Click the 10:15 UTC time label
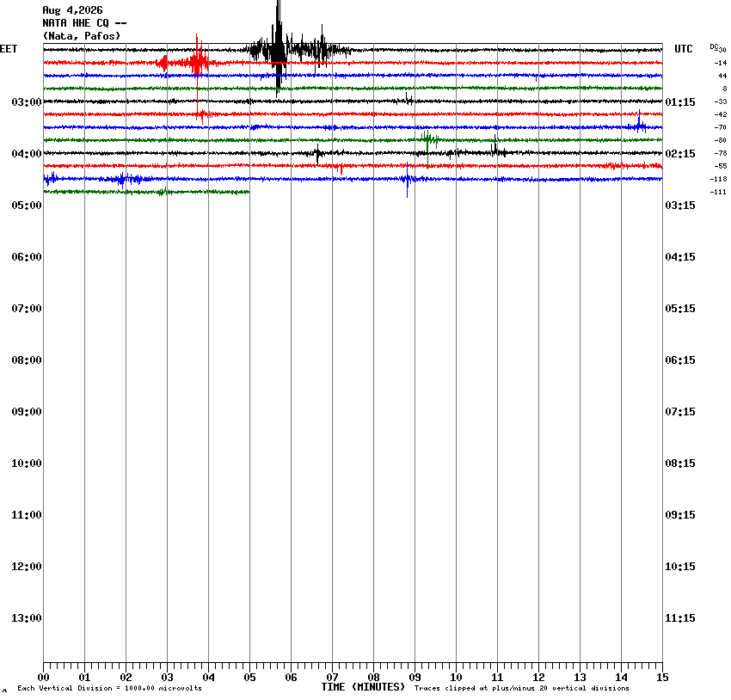 [680, 567]
